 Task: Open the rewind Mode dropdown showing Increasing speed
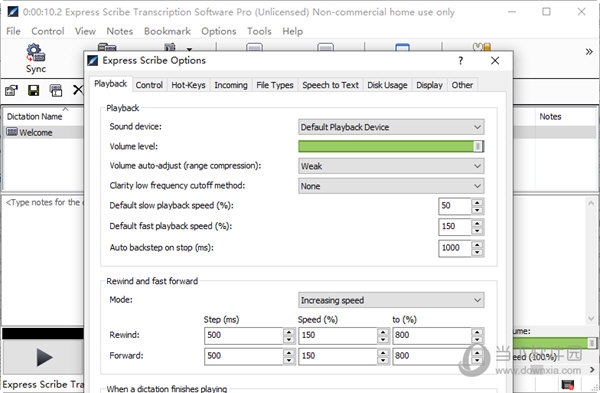[391, 300]
